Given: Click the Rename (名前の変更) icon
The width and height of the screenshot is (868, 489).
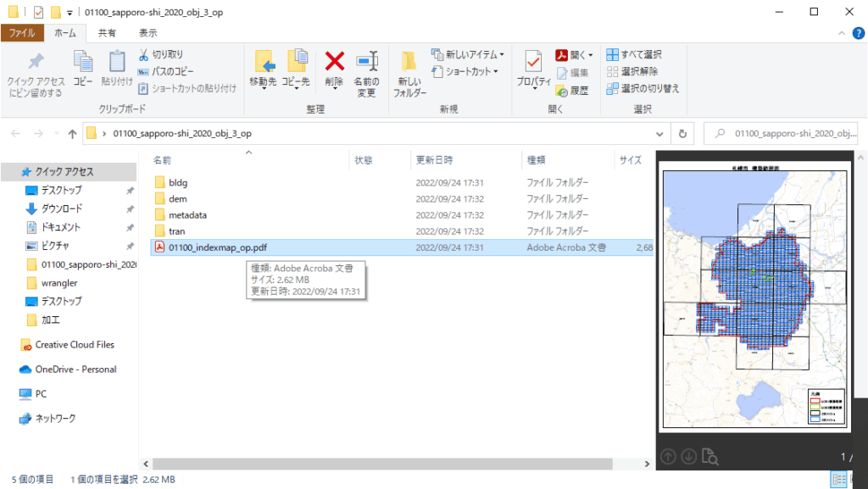Looking at the screenshot, I should tap(366, 62).
